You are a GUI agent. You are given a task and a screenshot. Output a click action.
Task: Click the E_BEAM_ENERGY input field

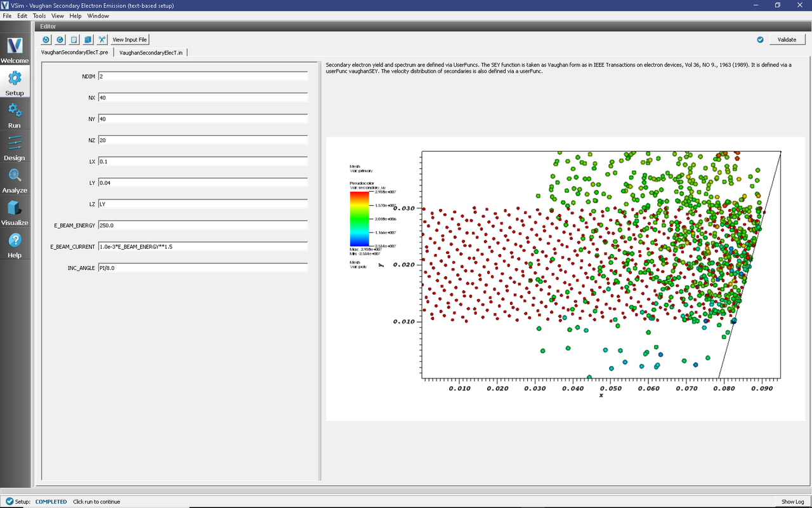pyautogui.click(x=202, y=225)
